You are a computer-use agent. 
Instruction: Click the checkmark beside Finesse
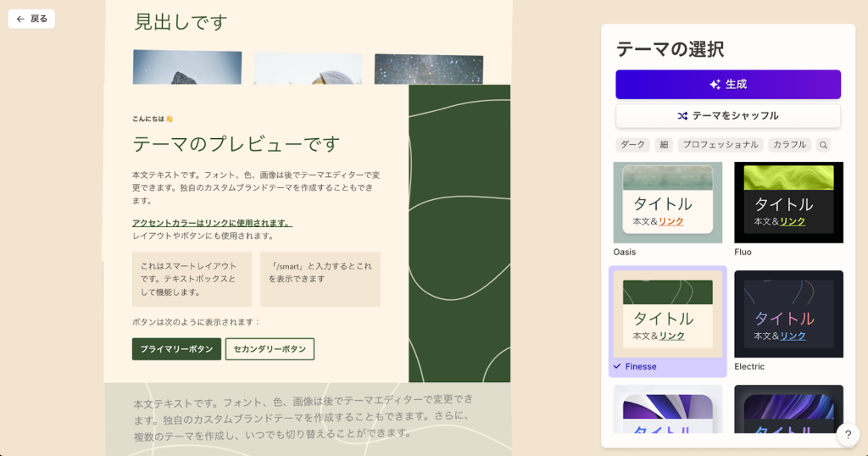(617, 366)
